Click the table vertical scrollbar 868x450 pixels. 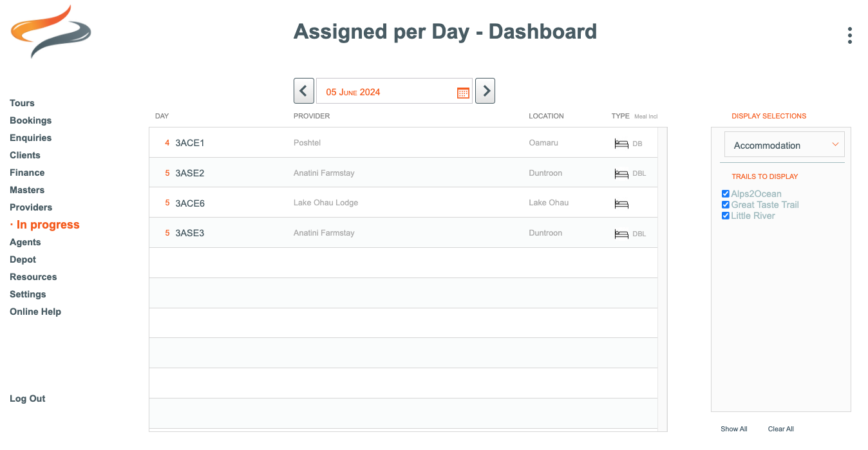click(x=663, y=279)
